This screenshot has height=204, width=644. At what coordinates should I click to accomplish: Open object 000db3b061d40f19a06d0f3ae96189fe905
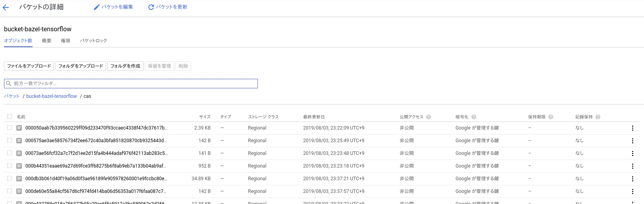pyautogui.click(x=96, y=179)
